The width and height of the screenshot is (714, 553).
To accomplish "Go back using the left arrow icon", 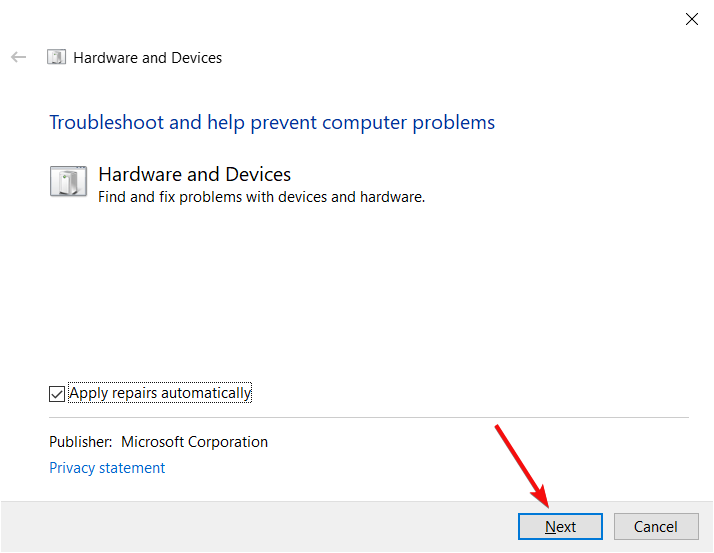I will (19, 57).
